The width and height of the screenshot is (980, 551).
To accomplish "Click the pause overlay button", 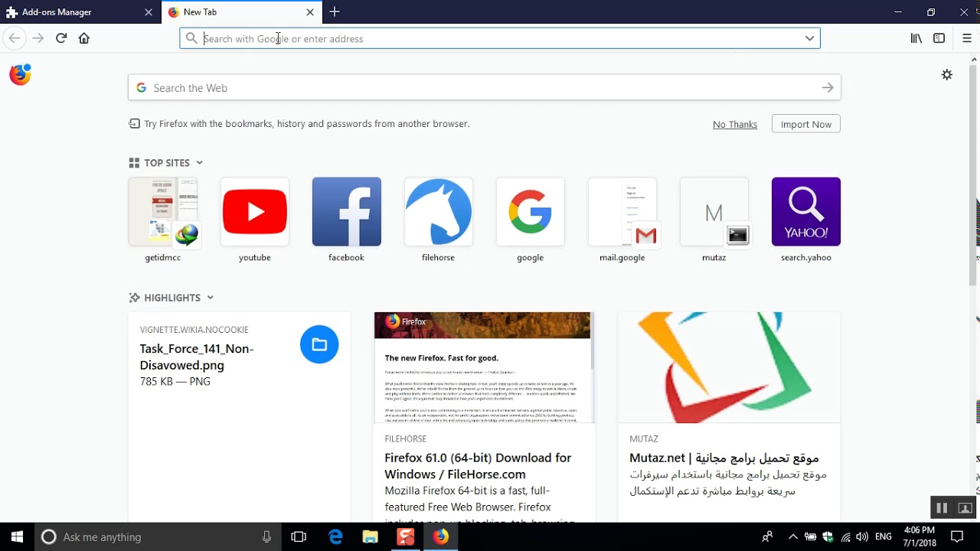I will pyautogui.click(x=942, y=507).
